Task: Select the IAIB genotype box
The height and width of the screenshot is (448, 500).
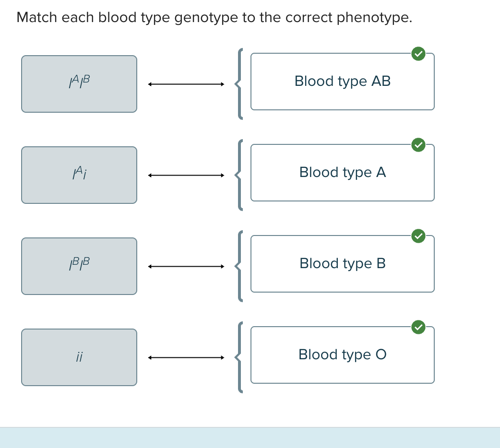Action: (x=79, y=84)
